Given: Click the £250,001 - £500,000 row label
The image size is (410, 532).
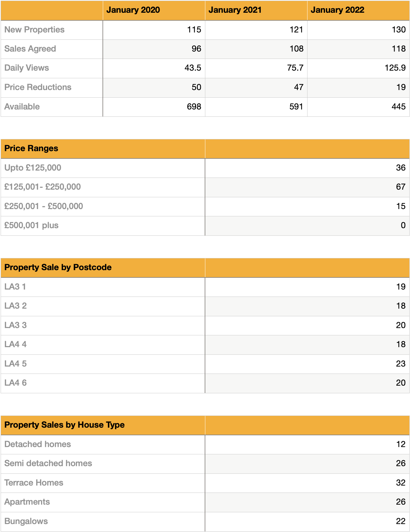Looking at the screenshot, I should [x=44, y=206].
